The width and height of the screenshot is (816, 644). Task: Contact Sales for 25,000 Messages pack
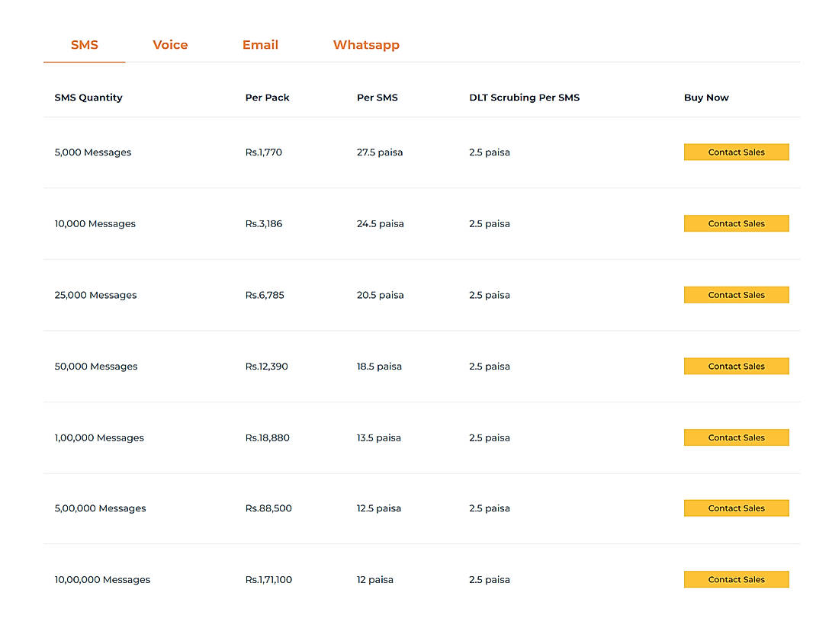coord(737,294)
